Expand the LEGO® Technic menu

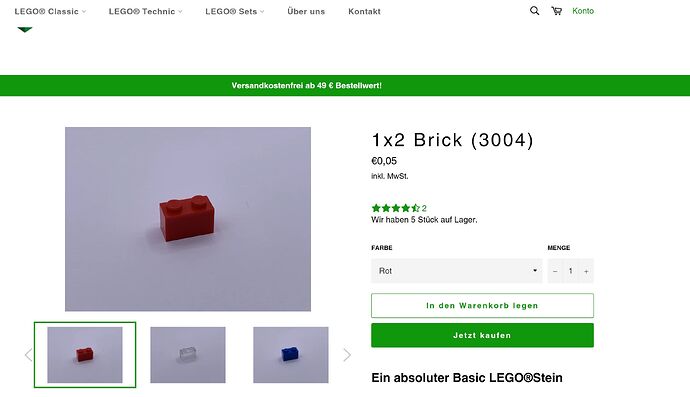[x=145, y=11]
